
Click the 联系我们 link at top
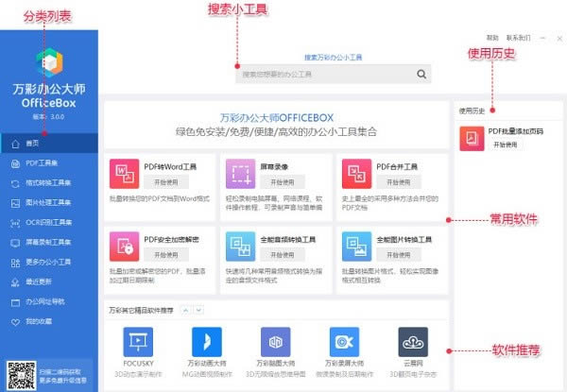pyautogui.click(x=516, y=39)
